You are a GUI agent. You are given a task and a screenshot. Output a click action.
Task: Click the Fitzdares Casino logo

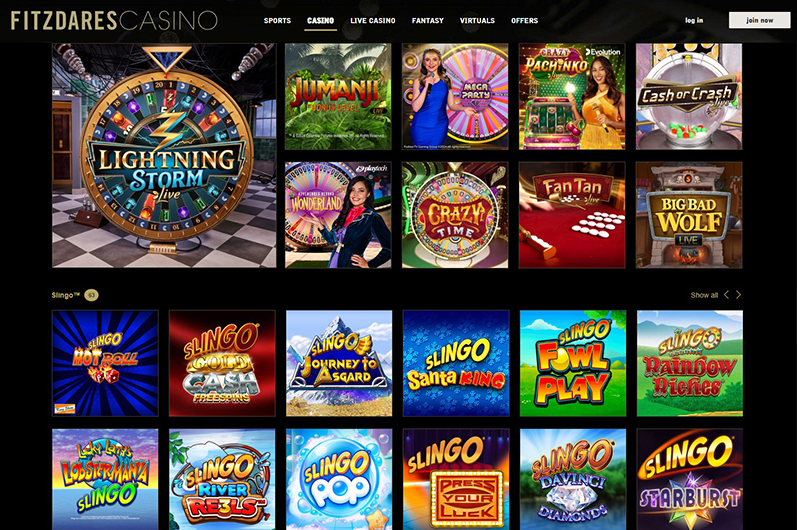pyautogui.click(x=114, y=21)
